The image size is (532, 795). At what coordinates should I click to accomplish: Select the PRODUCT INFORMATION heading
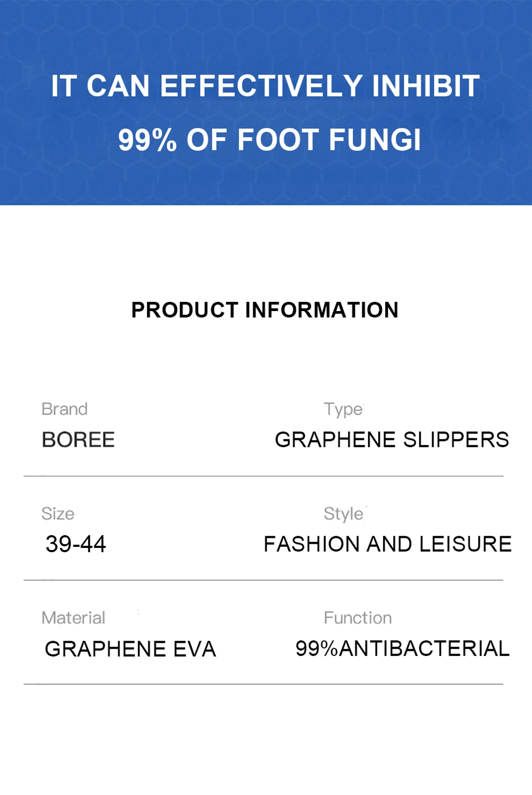265,310
